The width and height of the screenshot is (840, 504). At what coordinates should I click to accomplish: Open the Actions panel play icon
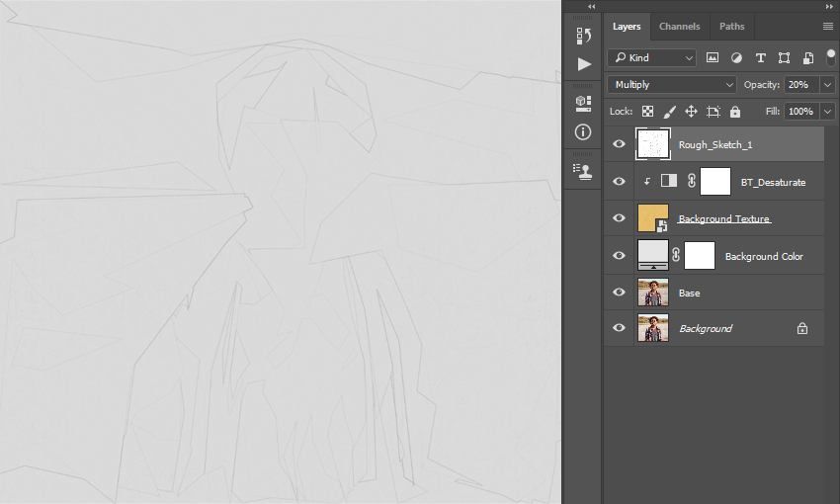(x=584, y=64)
